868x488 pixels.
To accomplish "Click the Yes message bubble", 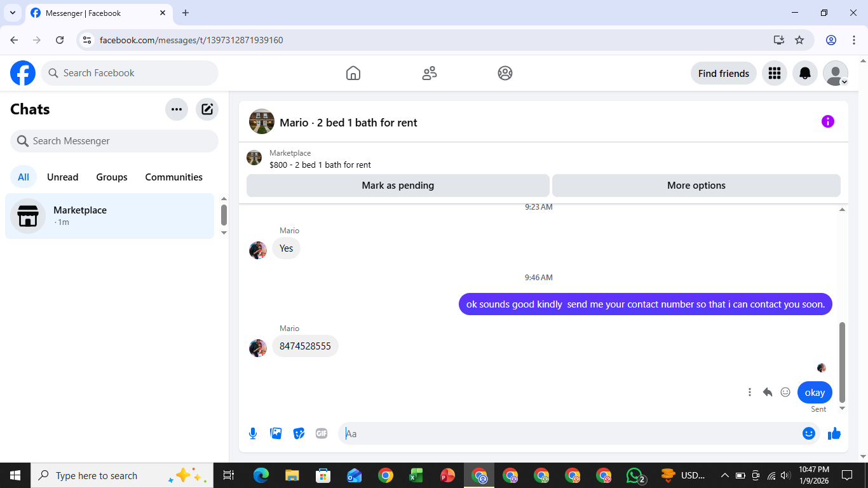I will 287,248.
